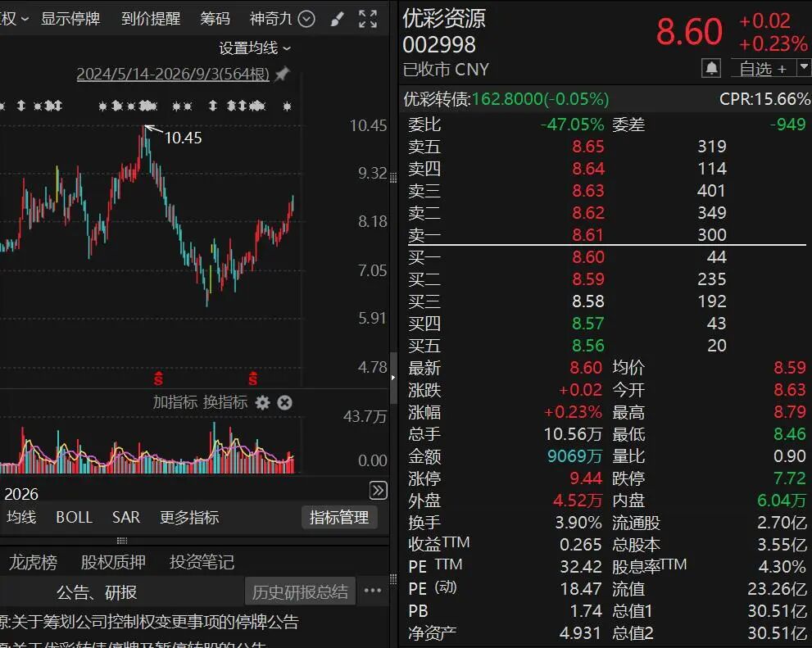Click 换指标 to switch indicator
The width and height of the screenshot is (812, 648).
click(225, 402)
